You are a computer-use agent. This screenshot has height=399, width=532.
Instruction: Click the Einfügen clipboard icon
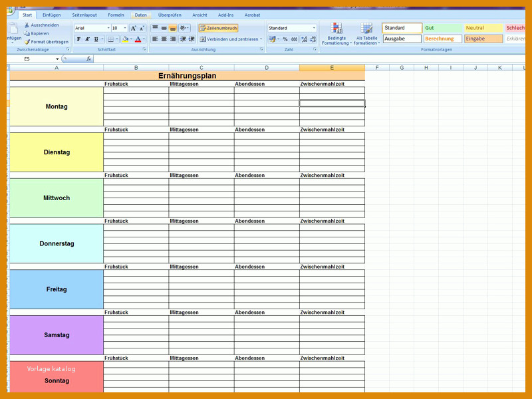tap(13, 29)
